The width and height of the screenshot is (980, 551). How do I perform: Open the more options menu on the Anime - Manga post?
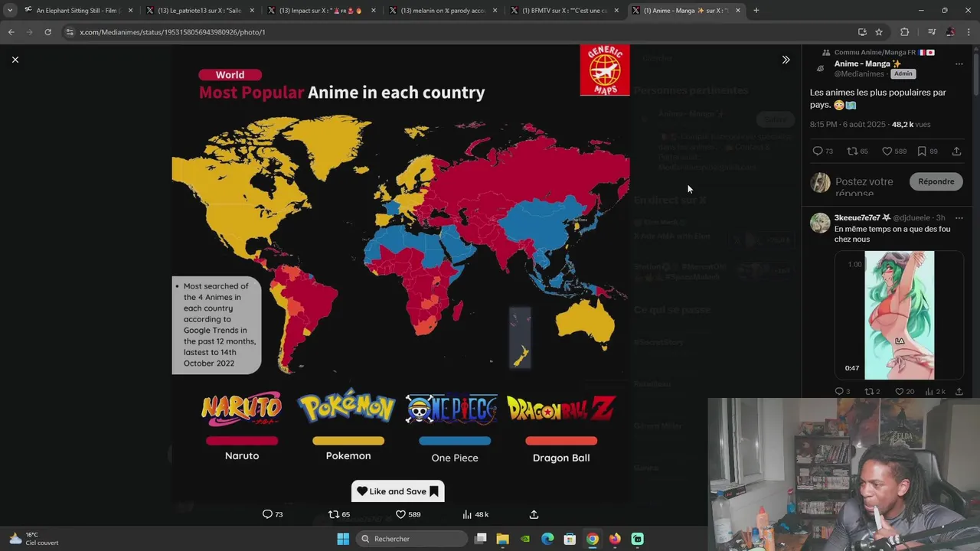[x=959, y=64]
